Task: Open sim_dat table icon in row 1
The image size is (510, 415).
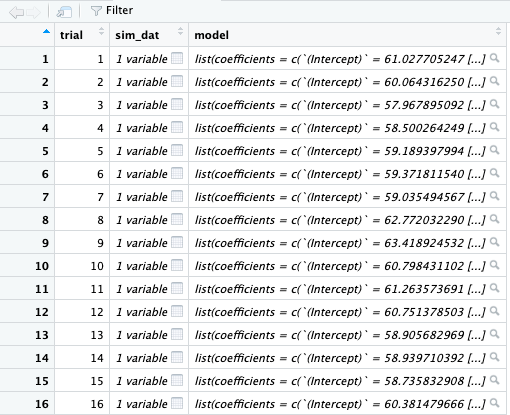Action: (x=177, y=58)
